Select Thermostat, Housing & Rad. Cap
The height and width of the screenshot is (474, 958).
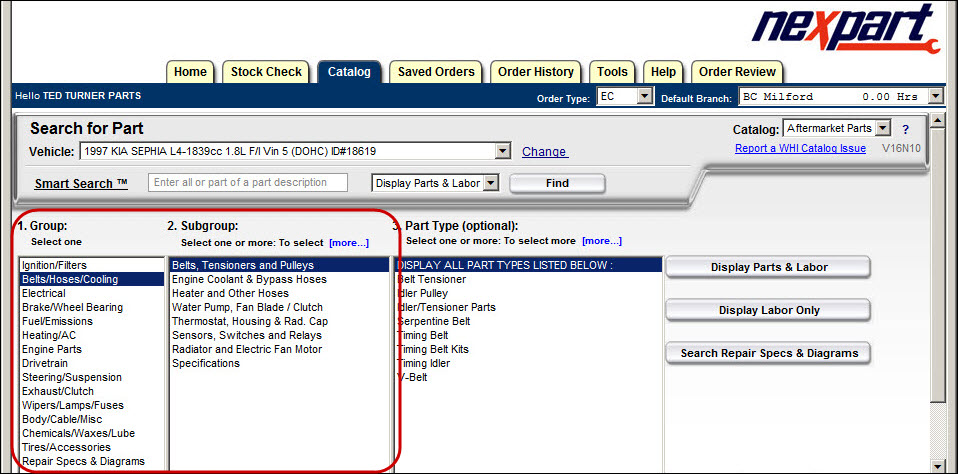pos(279,321)
